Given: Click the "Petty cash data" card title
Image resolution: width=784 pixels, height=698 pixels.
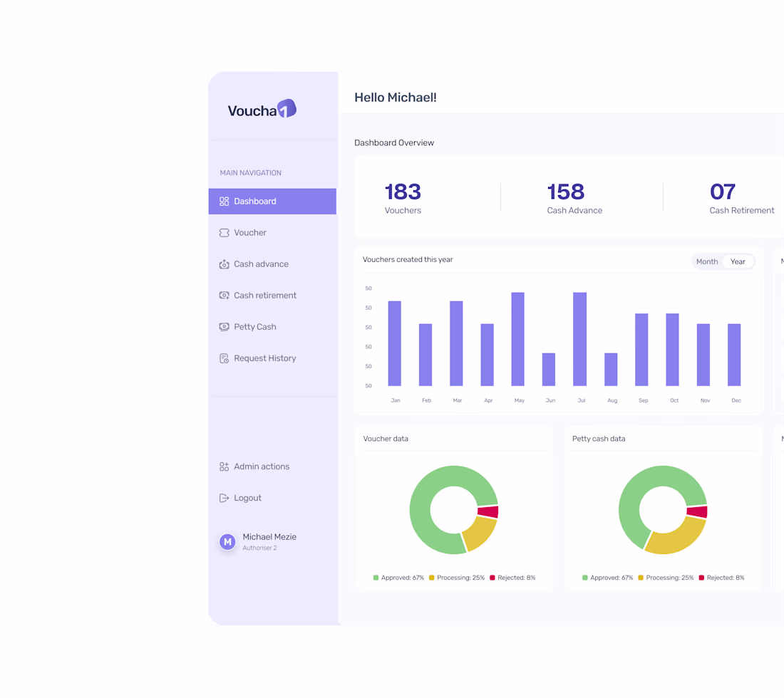Looking at the screenshot, I should click(599, 439).
